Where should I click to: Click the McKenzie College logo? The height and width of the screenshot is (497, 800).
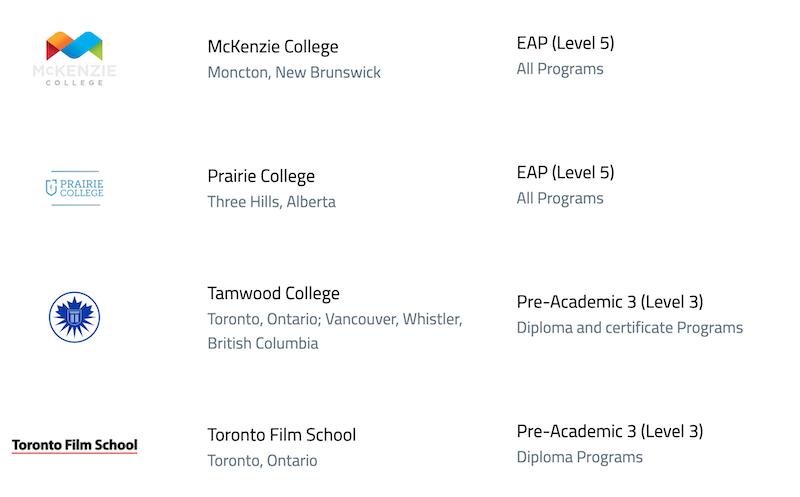tap(74, 58)
